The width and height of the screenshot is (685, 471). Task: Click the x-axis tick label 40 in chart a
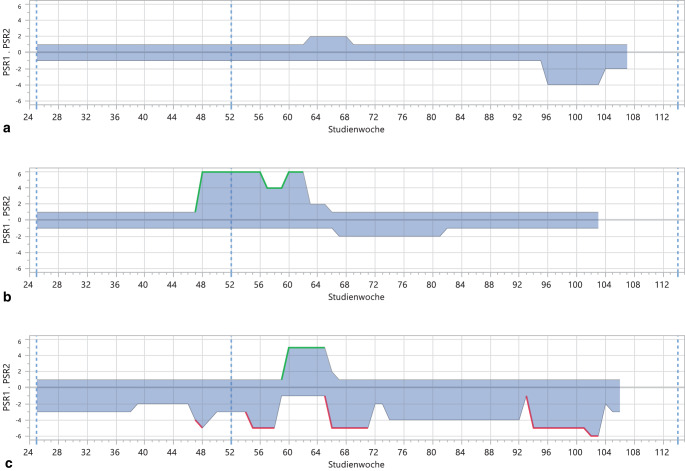[144, 117]
